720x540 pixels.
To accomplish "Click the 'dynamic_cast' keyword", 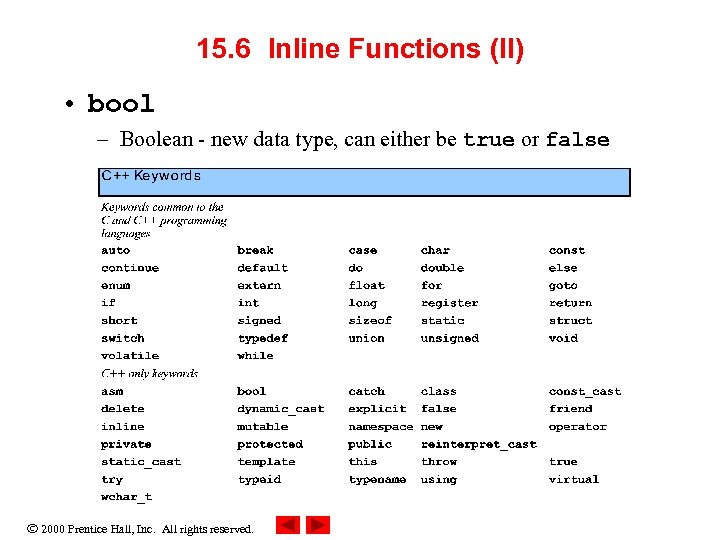I will [x=281, y=409].
